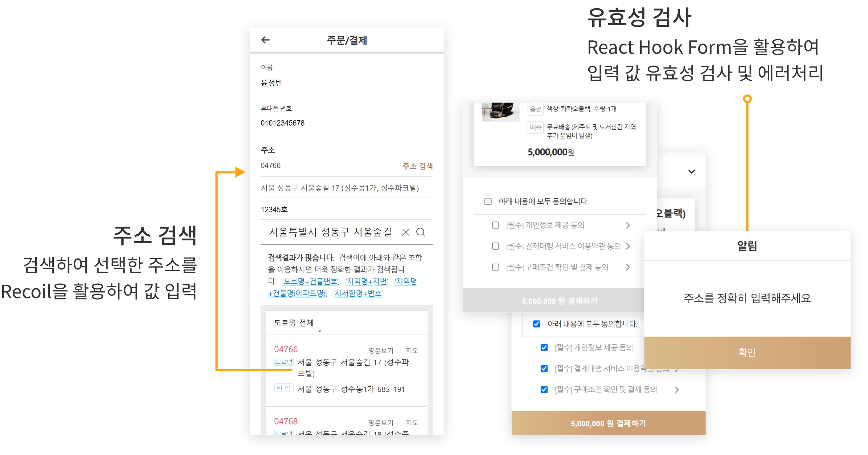Open the '지역명+지번' search tip link
The image size is (868, 455).
(x=366, y=281)
